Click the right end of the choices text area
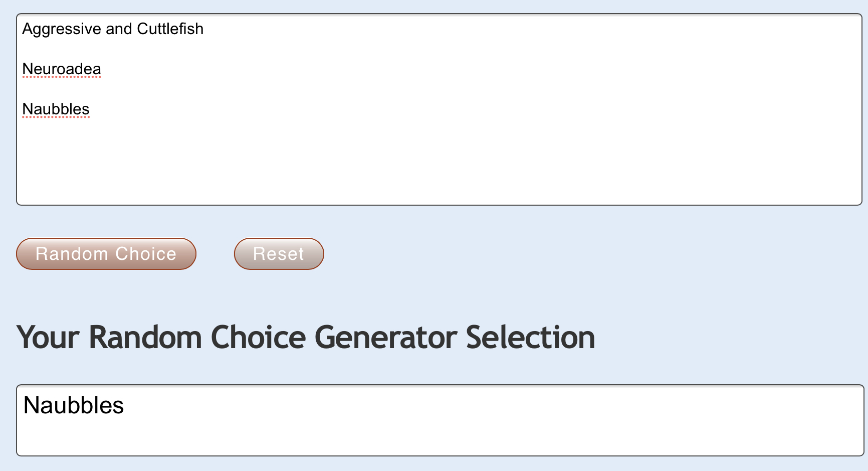Image resolution: width=868 pixels, height=471 pixels. tap(847, 109)
